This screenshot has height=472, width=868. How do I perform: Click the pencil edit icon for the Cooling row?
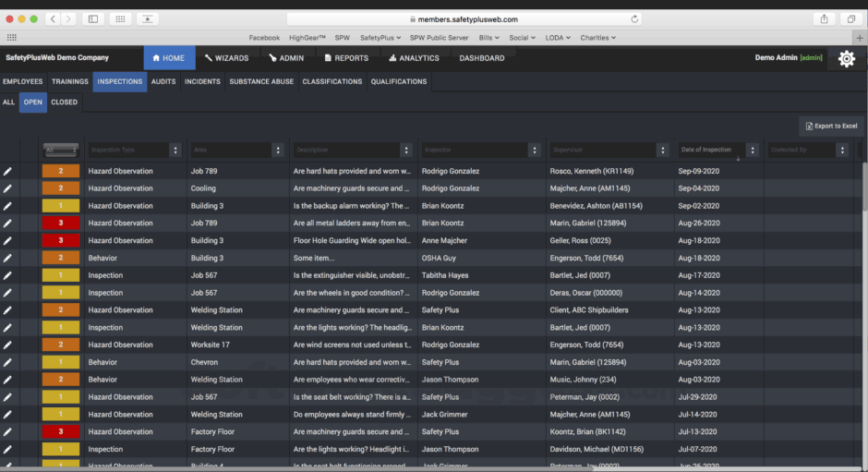coord(8,188)
